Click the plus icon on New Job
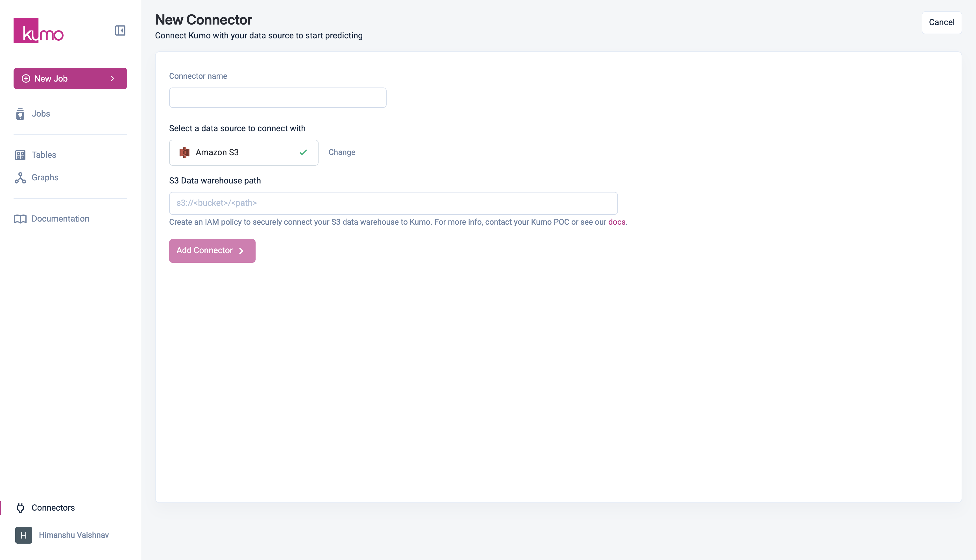The width and height of the screenshot is (976, 560). [26, 78]
